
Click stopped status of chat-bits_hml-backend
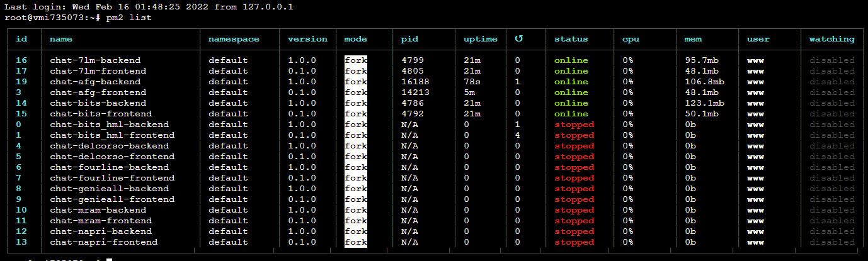pos(574,125)
